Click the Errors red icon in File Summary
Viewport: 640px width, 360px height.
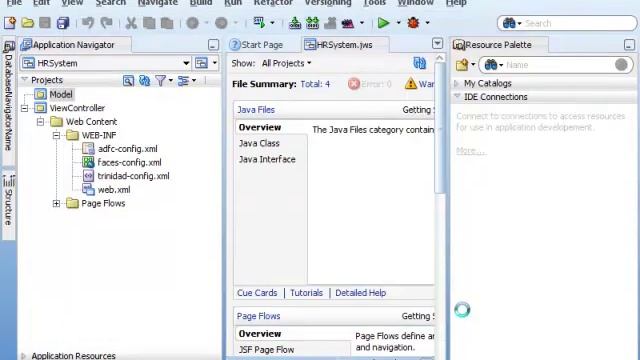[x=353, y=84]
